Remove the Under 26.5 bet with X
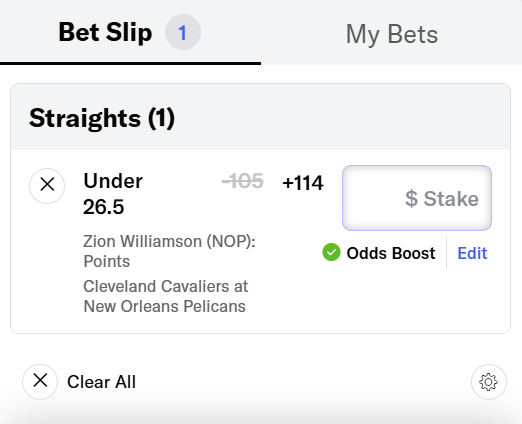Screen dimensions: 522x424 pos(47,186)
